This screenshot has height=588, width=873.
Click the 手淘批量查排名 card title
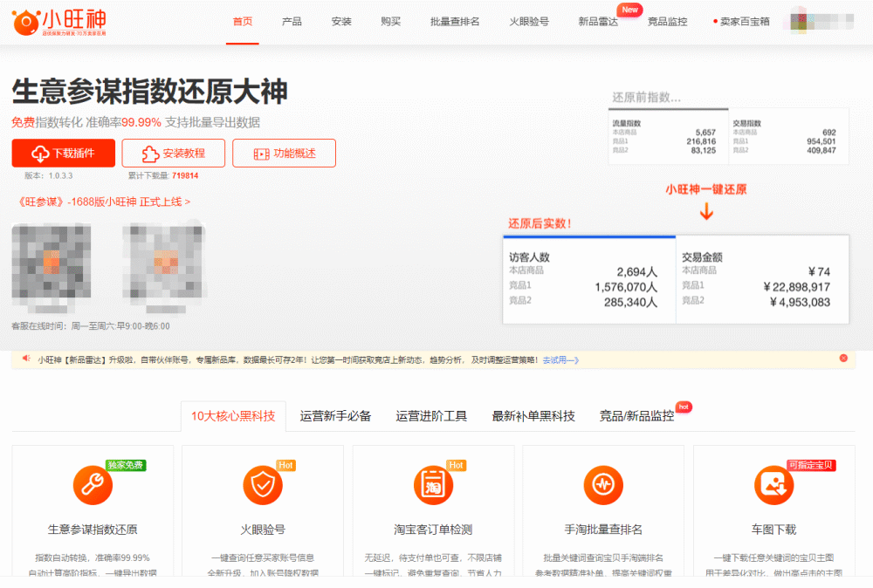[603, 530]
